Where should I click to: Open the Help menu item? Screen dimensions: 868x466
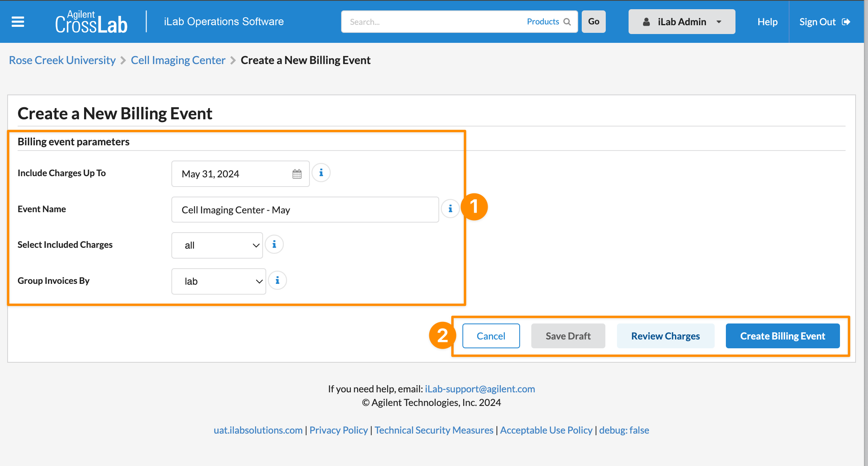(767, 22)
